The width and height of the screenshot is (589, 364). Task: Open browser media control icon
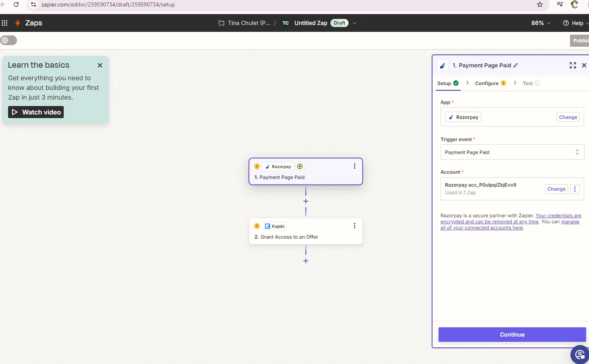pos(560,4)
